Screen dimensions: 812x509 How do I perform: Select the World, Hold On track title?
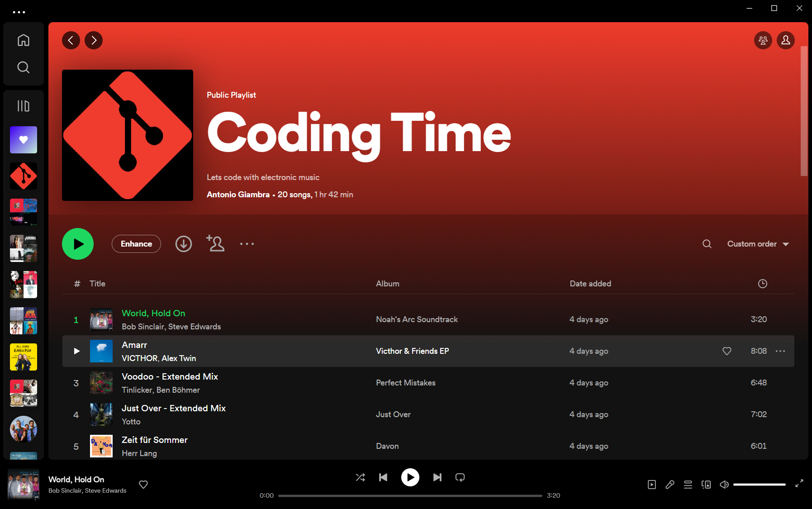(x=153, y=313)
